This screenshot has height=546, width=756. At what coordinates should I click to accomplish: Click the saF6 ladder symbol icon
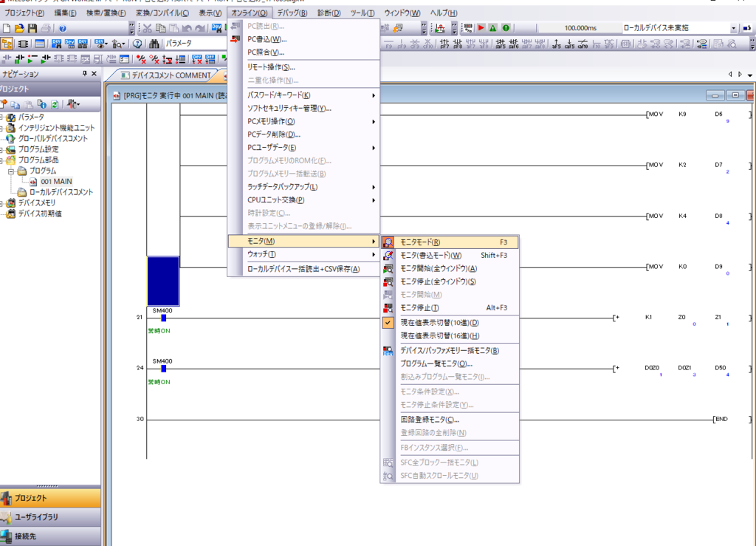click(x=514, y=44)
